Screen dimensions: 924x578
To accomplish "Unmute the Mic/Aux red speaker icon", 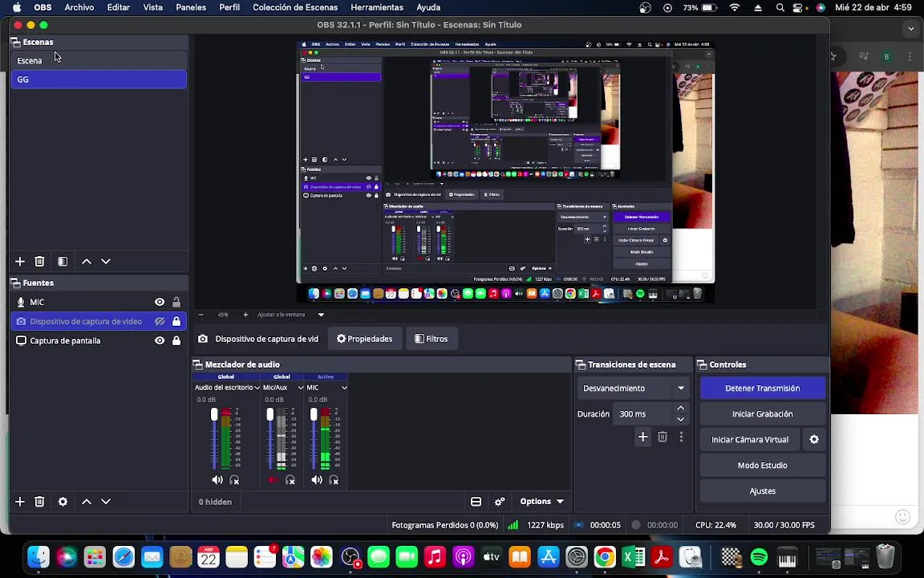I will (273, 479).
